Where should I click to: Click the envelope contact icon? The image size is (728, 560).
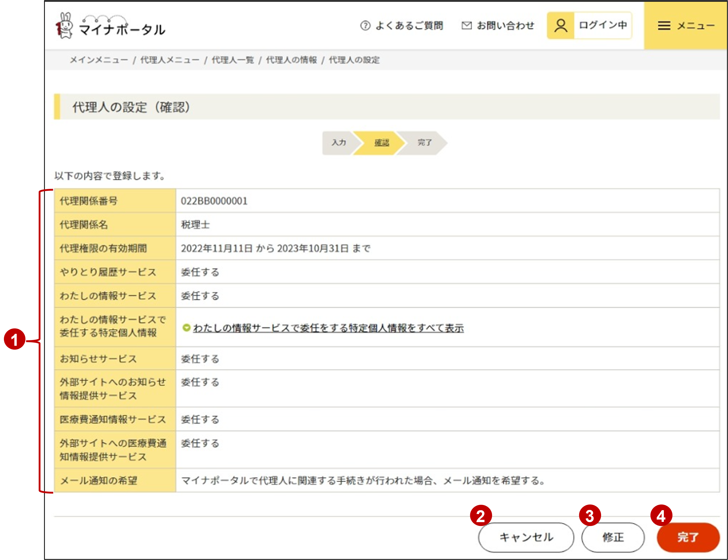(x=467, y=25)
